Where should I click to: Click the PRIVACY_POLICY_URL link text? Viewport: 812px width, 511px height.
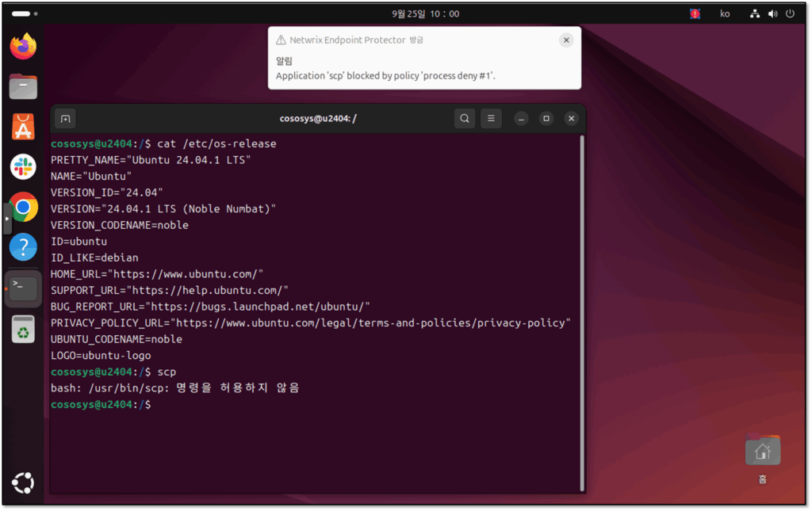coord(370,322)
